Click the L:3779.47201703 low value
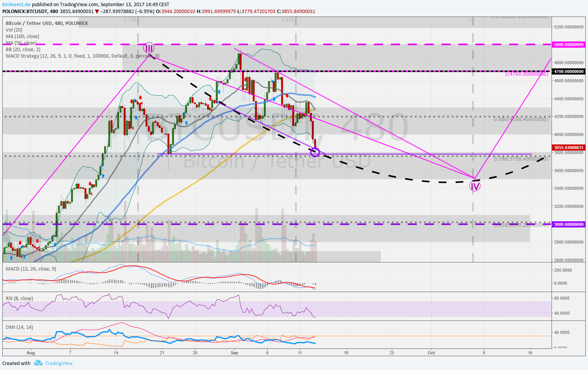Screen dimensions: 588x370 (257, 12)
